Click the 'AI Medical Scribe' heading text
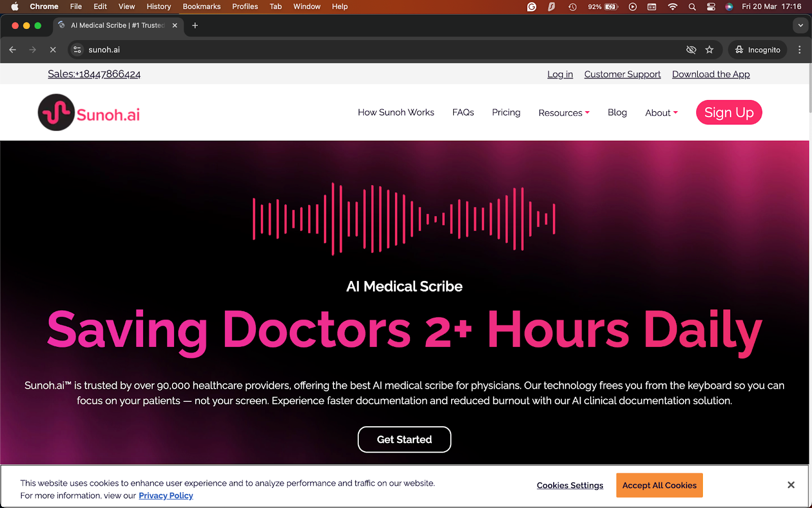This screenshot has width=812, height=508. [x=404, y=287]
